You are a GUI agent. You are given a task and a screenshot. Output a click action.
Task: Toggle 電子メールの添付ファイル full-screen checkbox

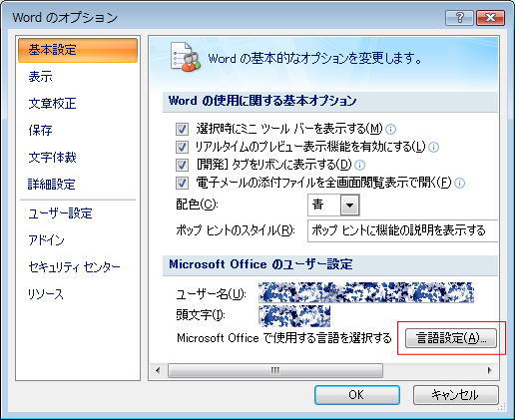[x=182, y=183]
